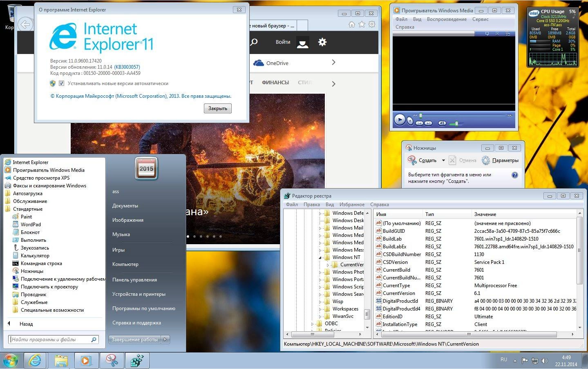Click the Home icon in Internet Explorer

click(352, 25)
